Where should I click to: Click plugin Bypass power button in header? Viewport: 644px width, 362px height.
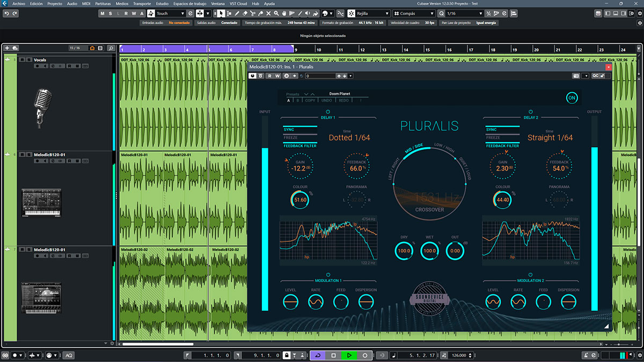(252, 76)
